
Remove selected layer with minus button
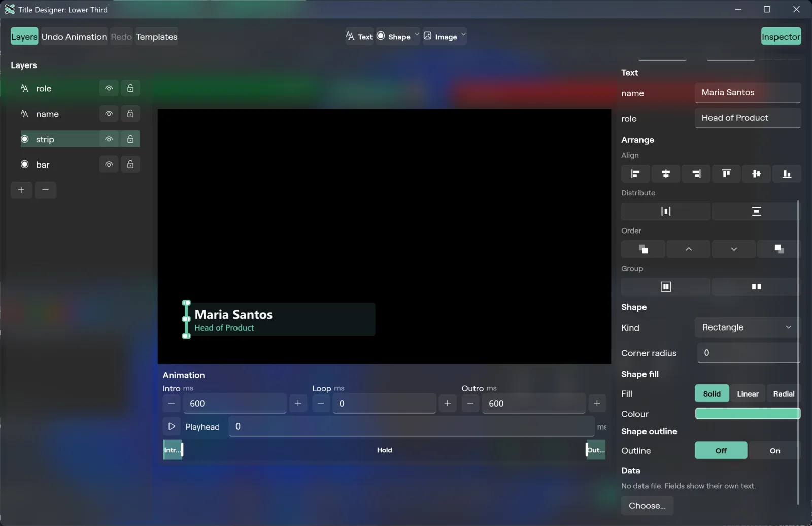(45, 190)
